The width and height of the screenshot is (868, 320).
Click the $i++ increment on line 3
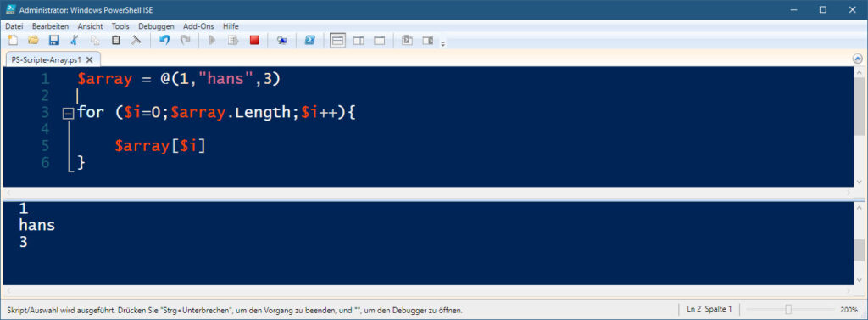pos(319,113)
